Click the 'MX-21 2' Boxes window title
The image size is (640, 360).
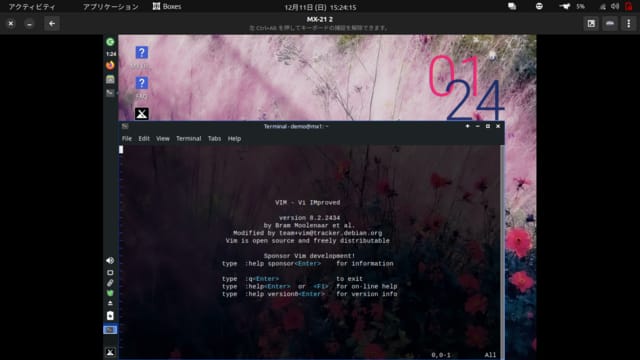point(320,19)
